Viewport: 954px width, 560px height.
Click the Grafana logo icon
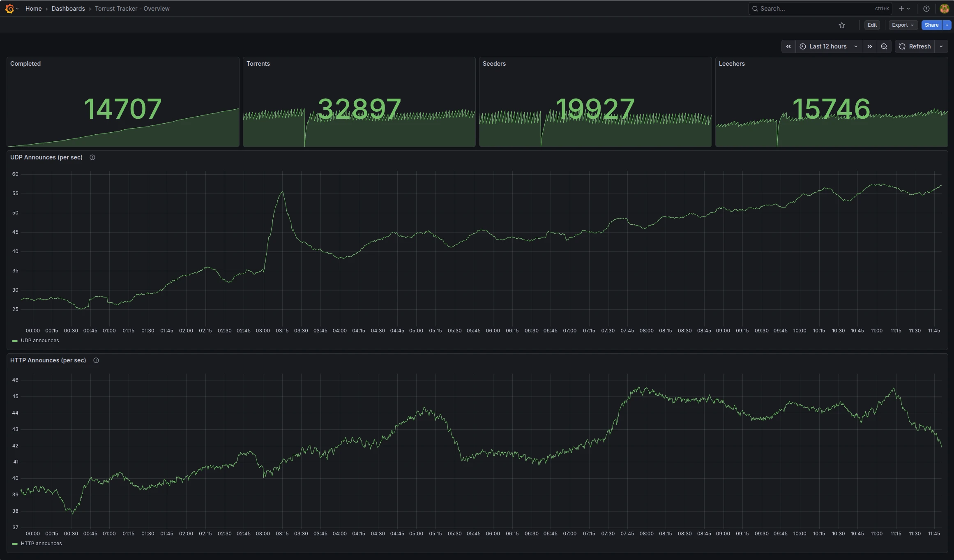point(10,8)
